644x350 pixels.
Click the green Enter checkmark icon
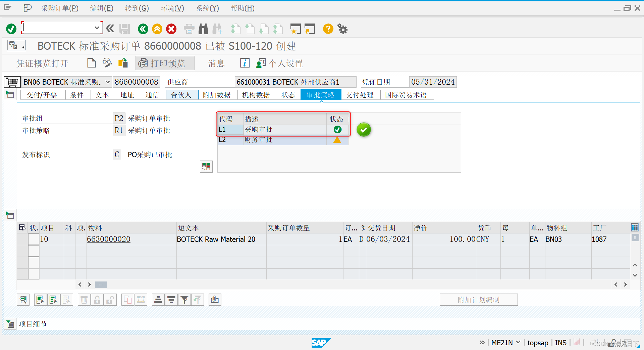pos(11,29)
